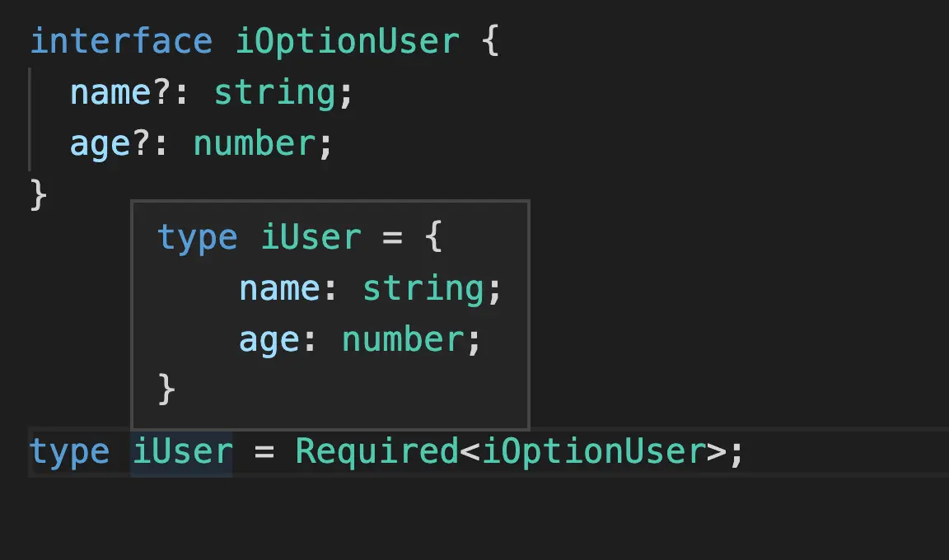Viewport: 949px width, 560px height.
Task: Click the interface keyword on first line
Action: pos(121,41)
